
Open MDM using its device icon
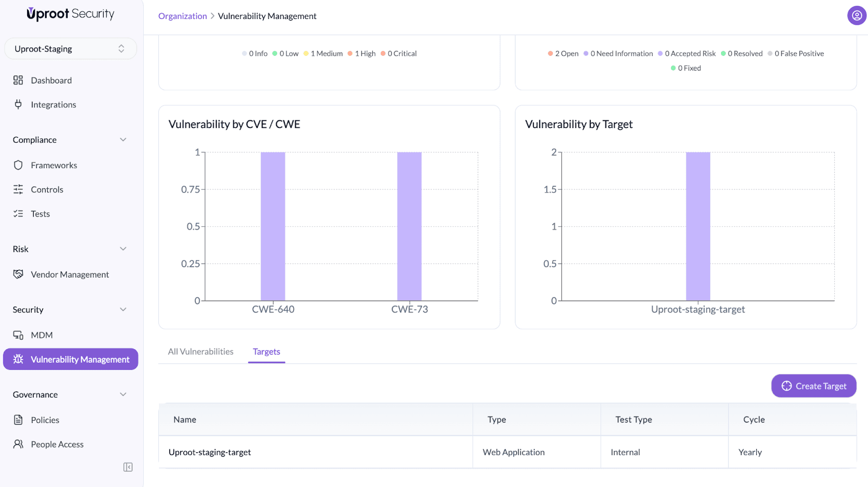pyautogui.click(x=18, y=335)
